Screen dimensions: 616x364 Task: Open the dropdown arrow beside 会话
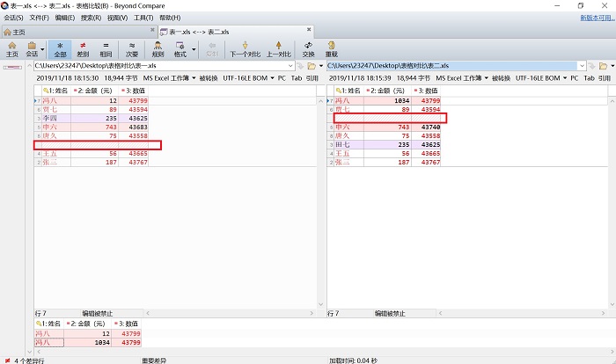[42, 50]
